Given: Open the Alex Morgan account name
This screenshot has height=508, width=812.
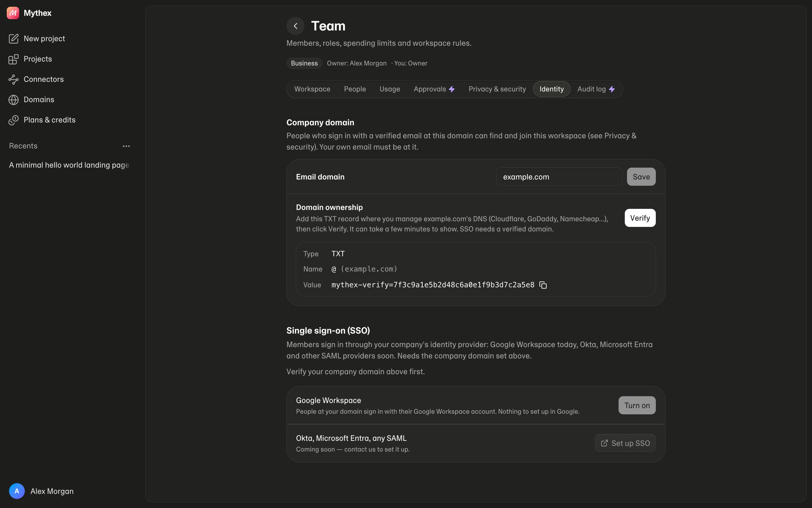Looking at the screenshot, I should point(52,491).
